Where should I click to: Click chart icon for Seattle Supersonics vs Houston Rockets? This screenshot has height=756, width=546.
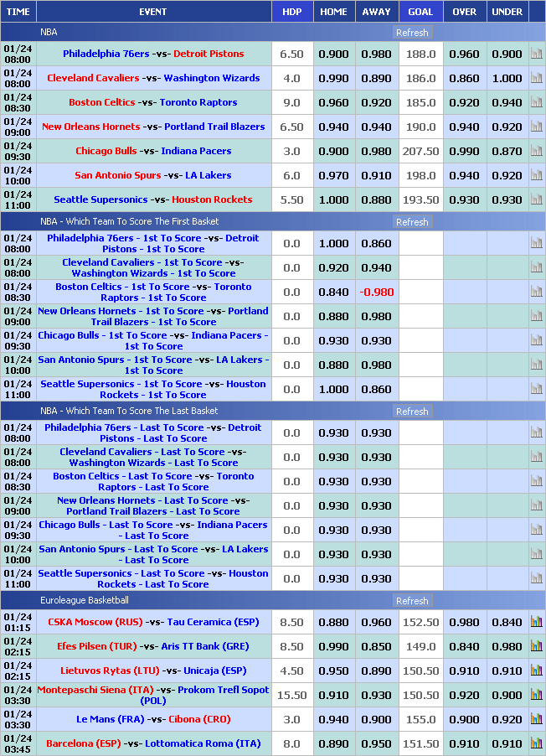(x=537, y=199)
